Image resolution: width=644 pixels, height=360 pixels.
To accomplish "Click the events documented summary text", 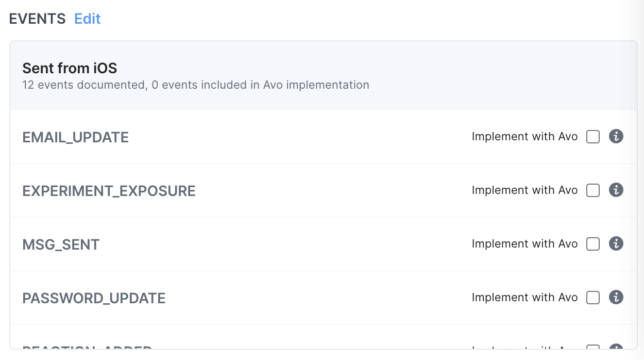I will tap(195, 85).
